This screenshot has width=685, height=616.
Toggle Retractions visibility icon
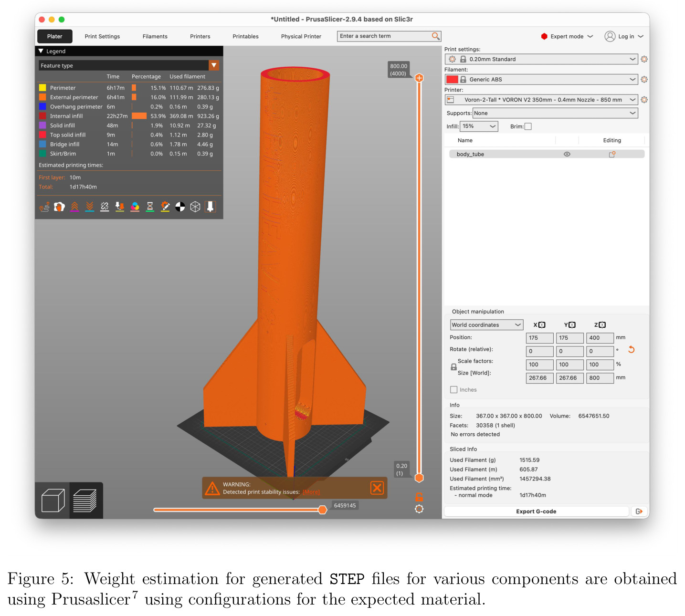coord(74,207)
